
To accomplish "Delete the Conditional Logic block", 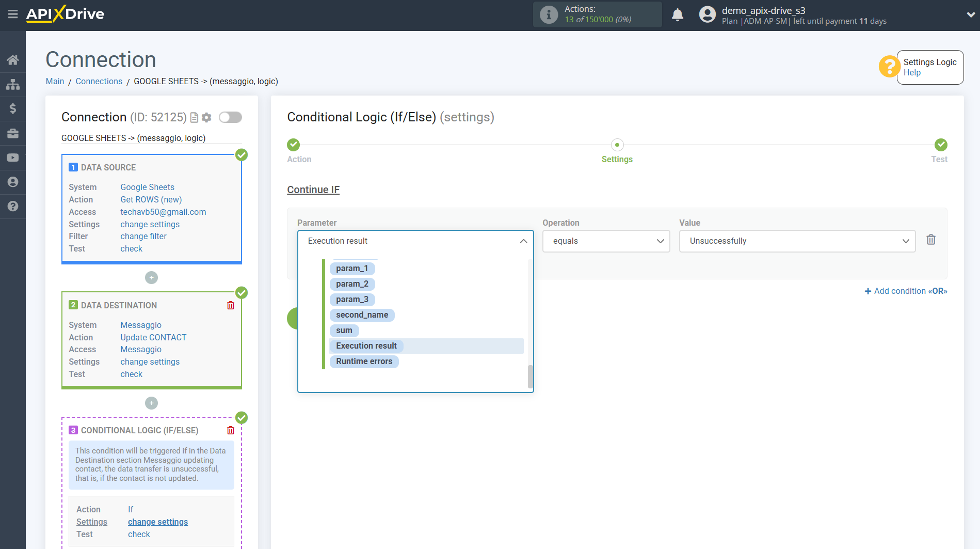I will [231, 430].
